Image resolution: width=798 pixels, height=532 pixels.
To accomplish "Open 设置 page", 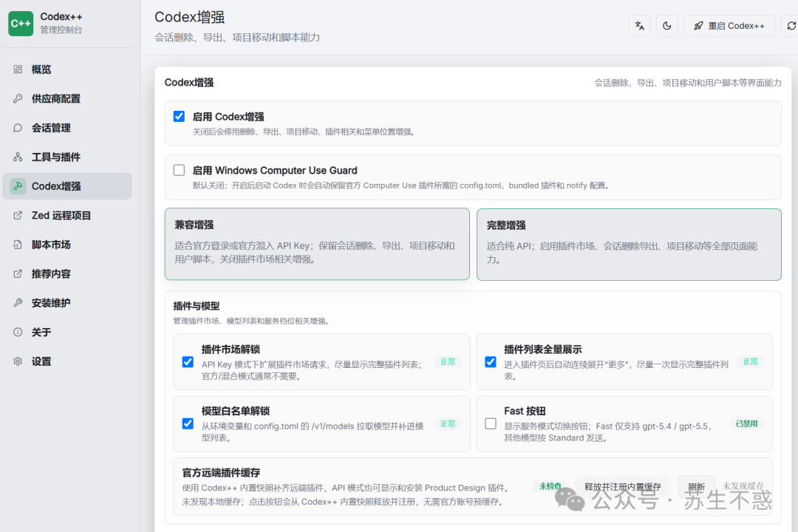I will (x=67, y=361).
